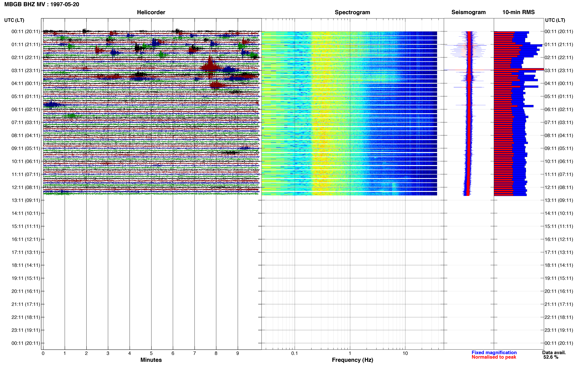This screenshot has width=588, height=368.
Task: Click the 10 Hz frequency tick label
Action: [405, 353]
